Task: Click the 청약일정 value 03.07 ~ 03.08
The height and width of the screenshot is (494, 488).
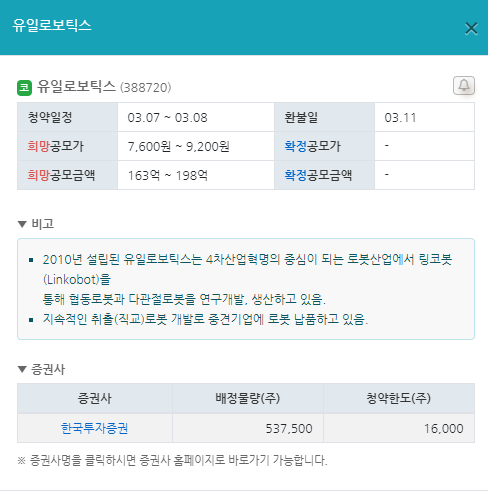Action: point(167,118)
